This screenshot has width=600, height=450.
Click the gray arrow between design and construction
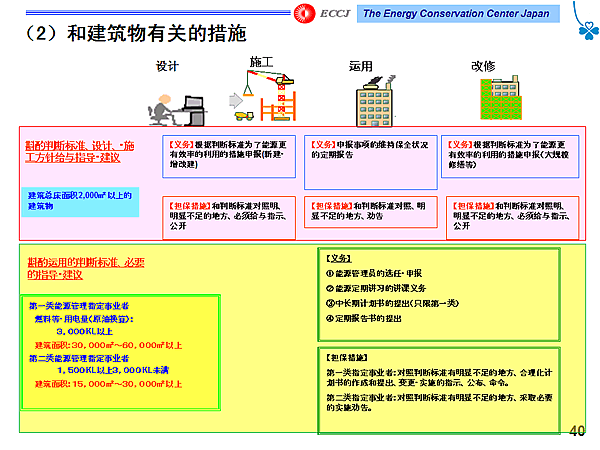tap(236, 101)
